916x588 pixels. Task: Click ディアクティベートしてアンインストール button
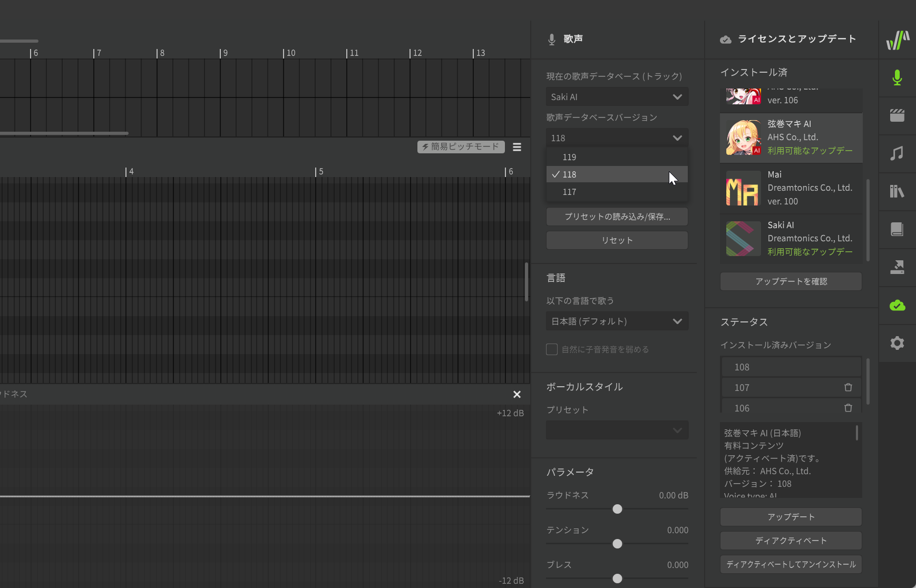(x=791, y=564)
